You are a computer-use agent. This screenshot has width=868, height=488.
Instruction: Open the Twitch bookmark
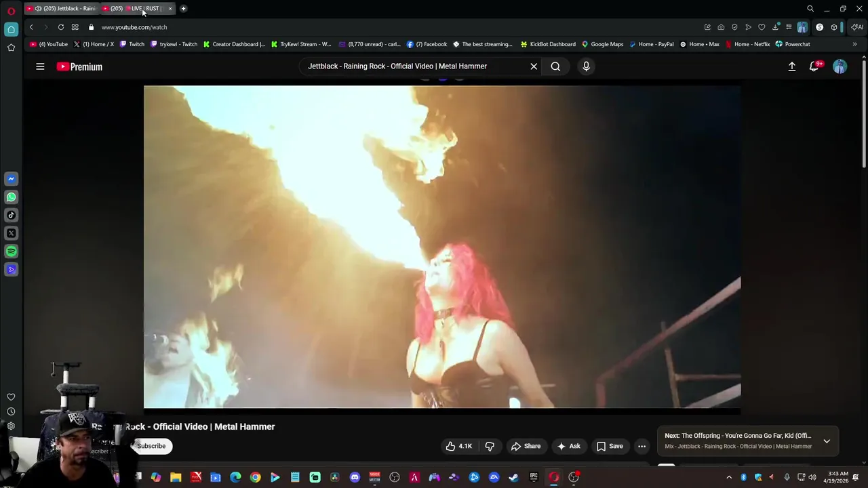132,44
